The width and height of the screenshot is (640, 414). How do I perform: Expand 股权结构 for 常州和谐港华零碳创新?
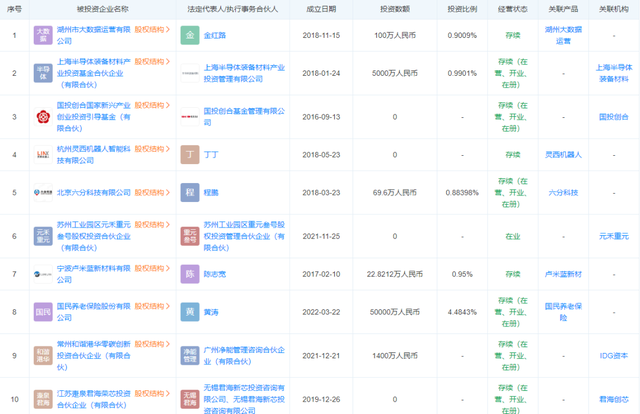pyautogui.click(x=152, y=344)
